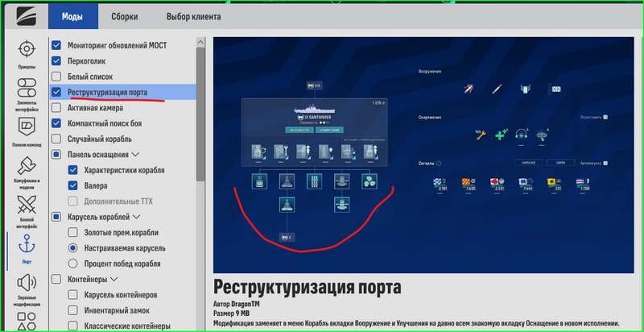Enable the Активная камера checkbox
644x332 pixels.
56,108
